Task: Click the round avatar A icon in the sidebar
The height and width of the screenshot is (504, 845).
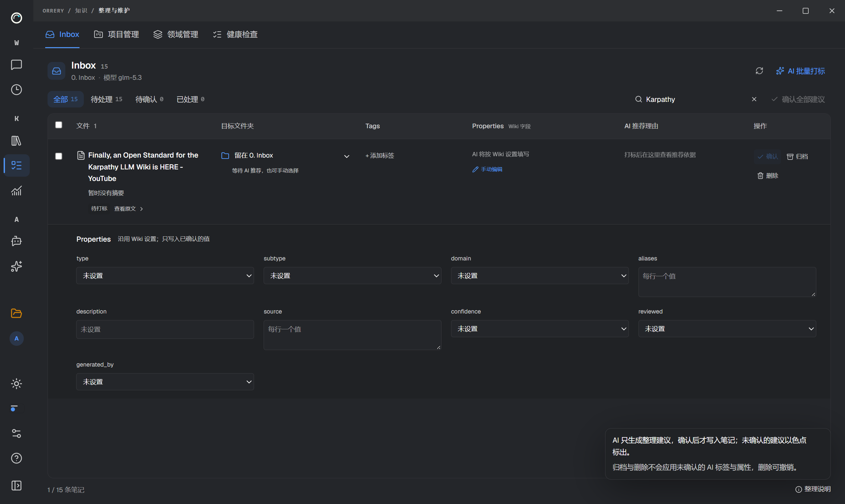Action: (16, 339)
